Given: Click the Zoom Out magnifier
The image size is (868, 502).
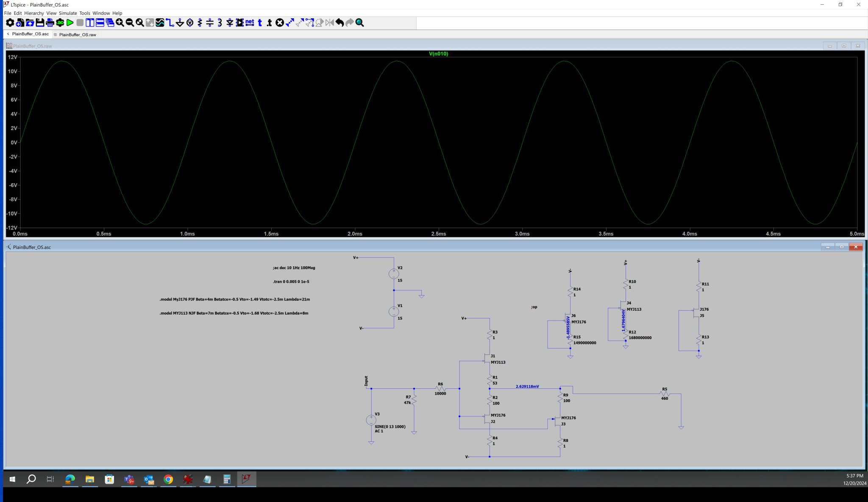Looking at the screenshot, I should point(130,23).
